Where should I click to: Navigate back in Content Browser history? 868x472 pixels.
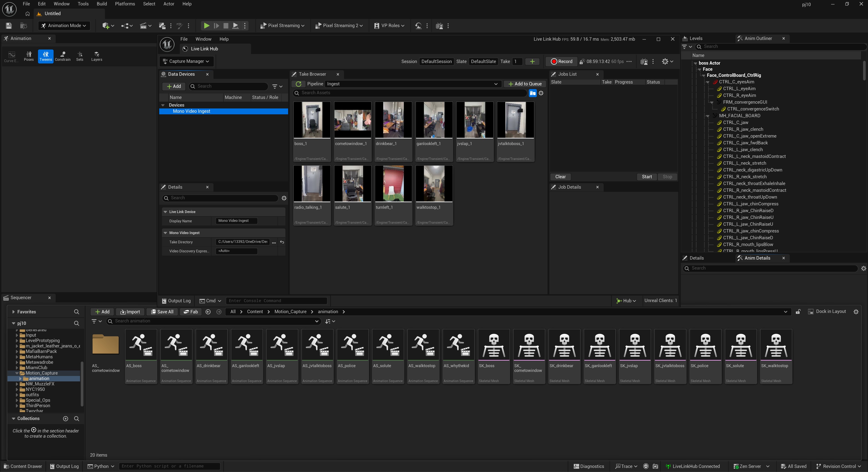(208, 312)
